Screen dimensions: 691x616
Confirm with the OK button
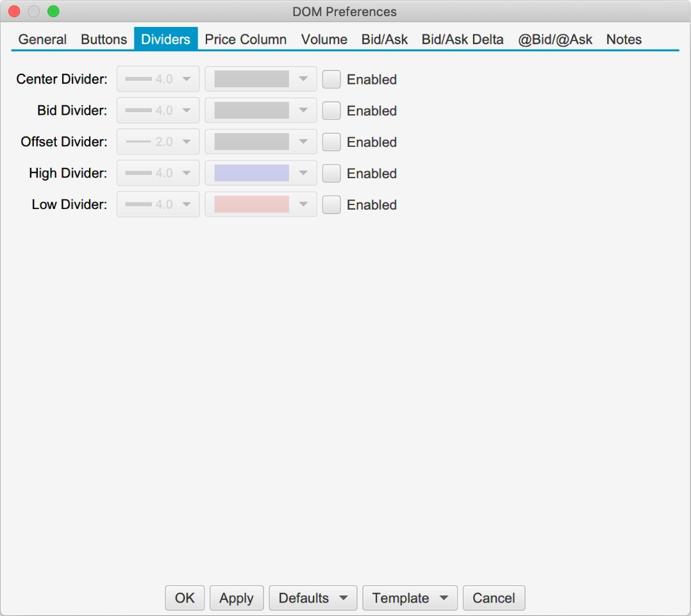tap(185, 598)
